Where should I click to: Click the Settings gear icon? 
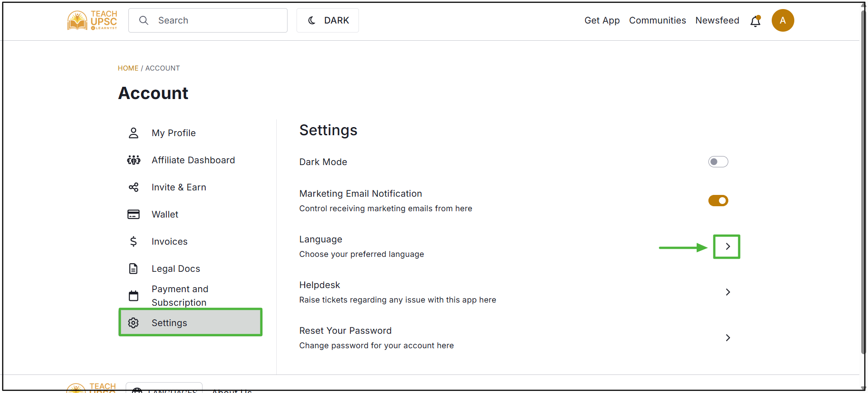(133, 323)
